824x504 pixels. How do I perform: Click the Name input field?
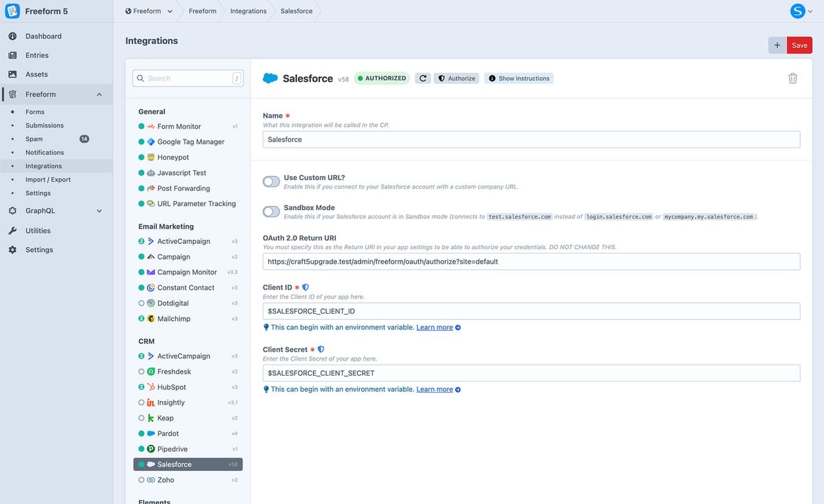point(531,139)
